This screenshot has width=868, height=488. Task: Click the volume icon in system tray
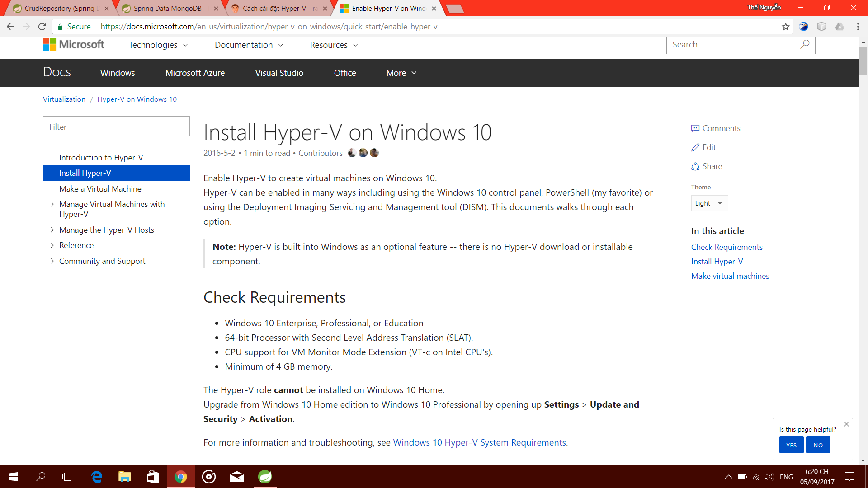point(769,477)
